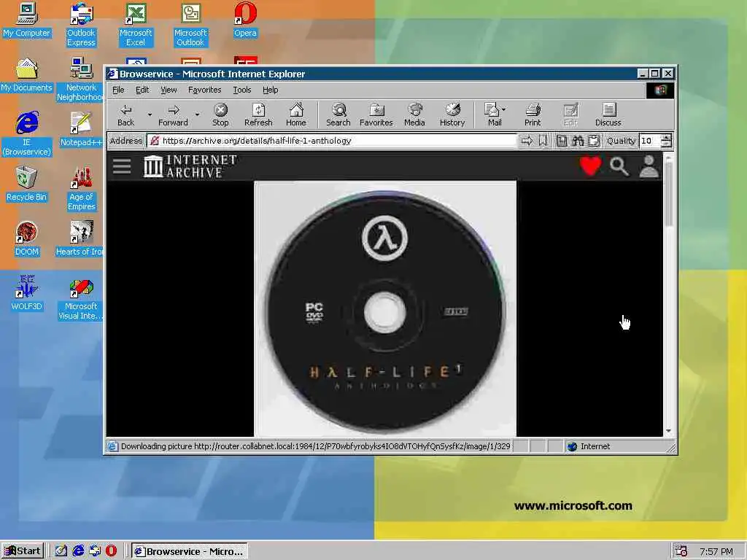Image resolution: width=747 pixels, height=560 pixels.
Task: Open the Help menu
Action: pos(270,90)
